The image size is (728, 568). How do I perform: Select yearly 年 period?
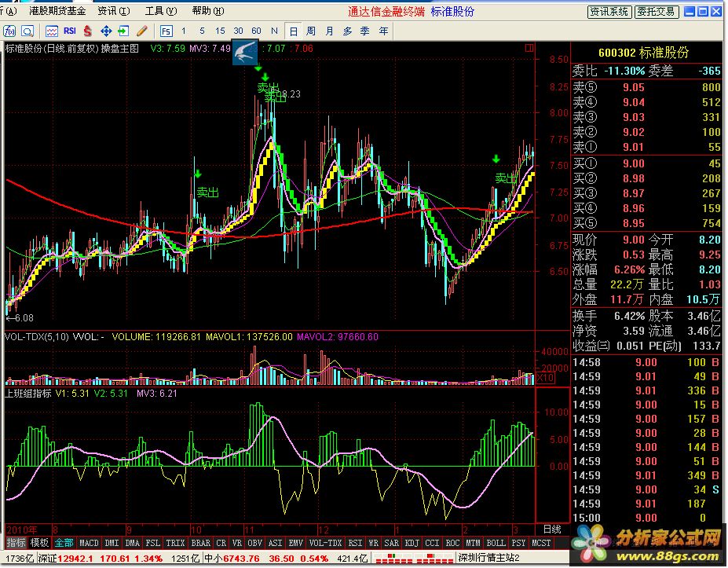tap(383, 31)
